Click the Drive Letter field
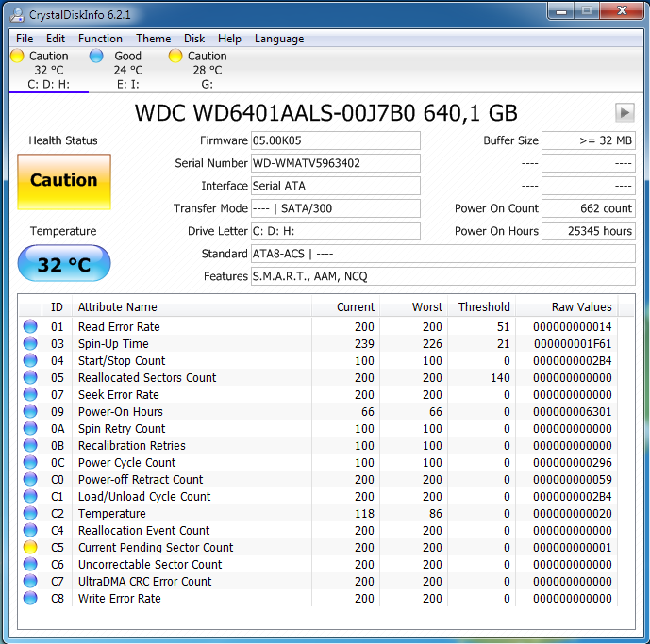Image resolution: width=650 pixels, height=644 pixels. click(x=335, y=231)
